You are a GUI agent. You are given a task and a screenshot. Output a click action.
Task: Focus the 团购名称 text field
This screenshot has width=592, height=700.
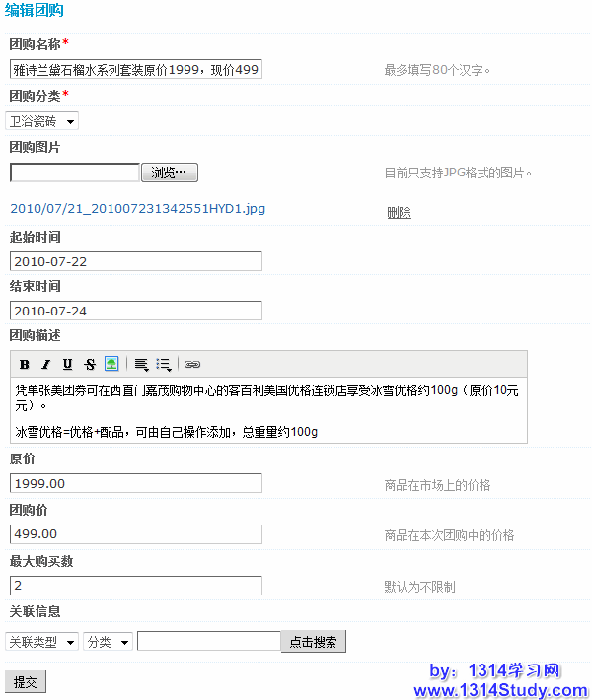tap(136, 70)
